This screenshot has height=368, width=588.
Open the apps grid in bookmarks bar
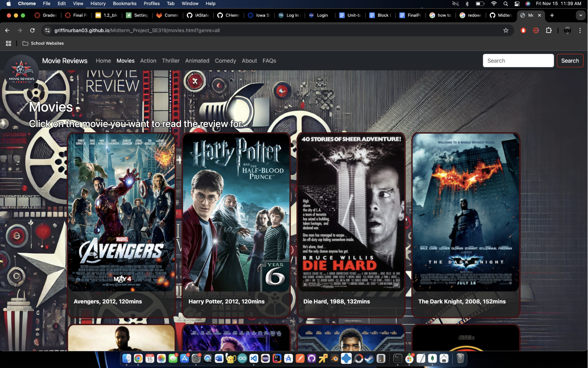point(9,43)
